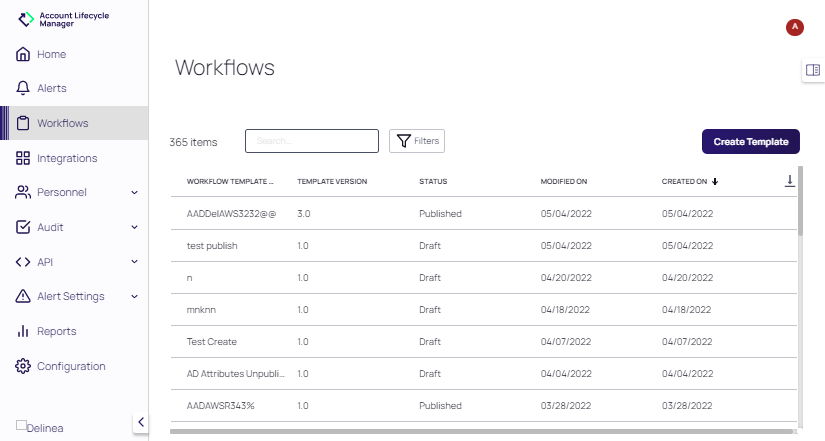The width and height of the screenshot is (825, 441).
Task: Open the AADDelAWS3232@@ workflow row
Action: pyautogui.click(x=484, y=214)
